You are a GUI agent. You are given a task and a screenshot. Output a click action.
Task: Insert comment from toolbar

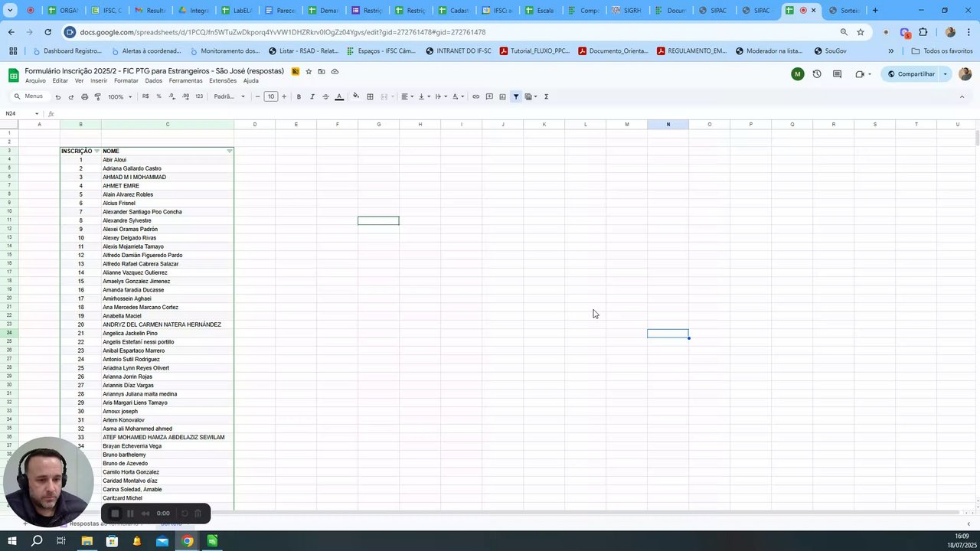coord(489,96)
